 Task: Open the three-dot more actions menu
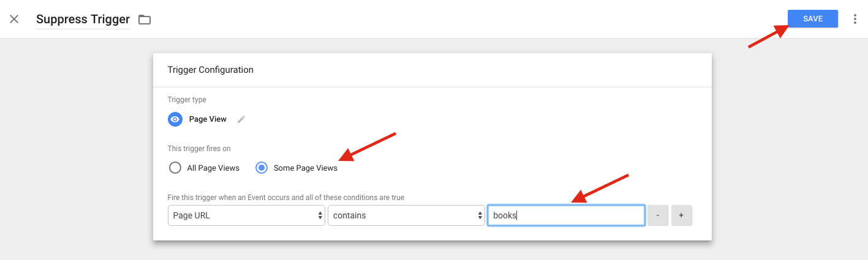pyautogui.click(x=855, y=19)
